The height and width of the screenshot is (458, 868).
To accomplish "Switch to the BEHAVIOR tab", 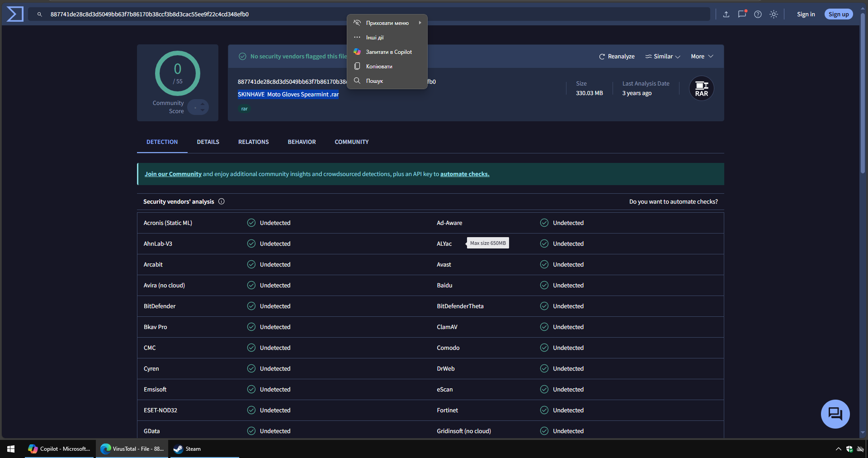I will point(302,142).
